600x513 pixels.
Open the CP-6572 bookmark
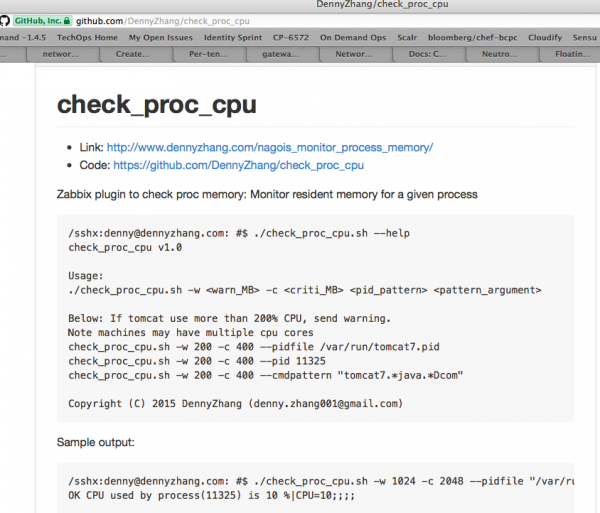291,37
